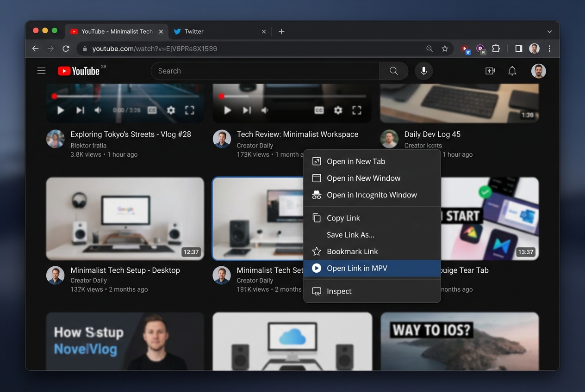
Task: Open YouTube notifications bell
Action: (512, 71)
